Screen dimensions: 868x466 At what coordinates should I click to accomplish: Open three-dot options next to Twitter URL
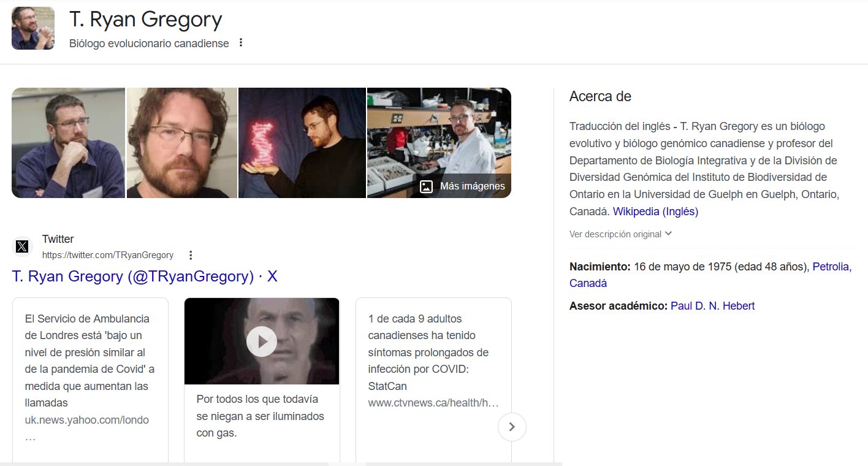pos(191,255)
